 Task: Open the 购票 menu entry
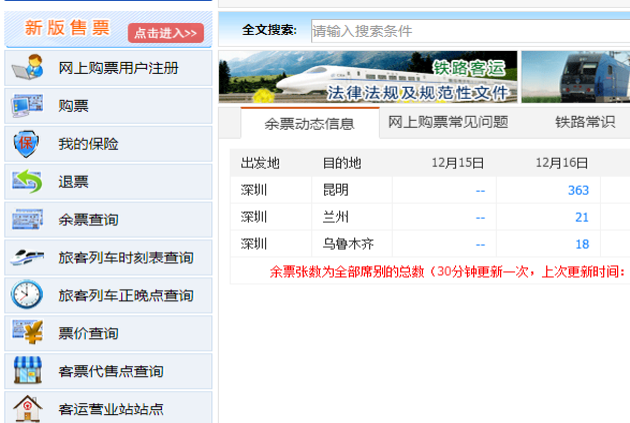pyautogui.click(x=73, y=106)
